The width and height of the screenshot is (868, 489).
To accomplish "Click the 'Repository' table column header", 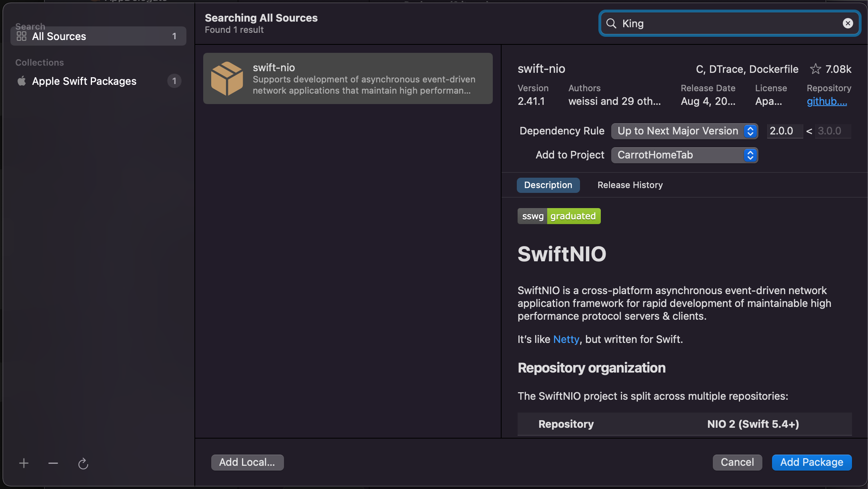I will 566,424.
